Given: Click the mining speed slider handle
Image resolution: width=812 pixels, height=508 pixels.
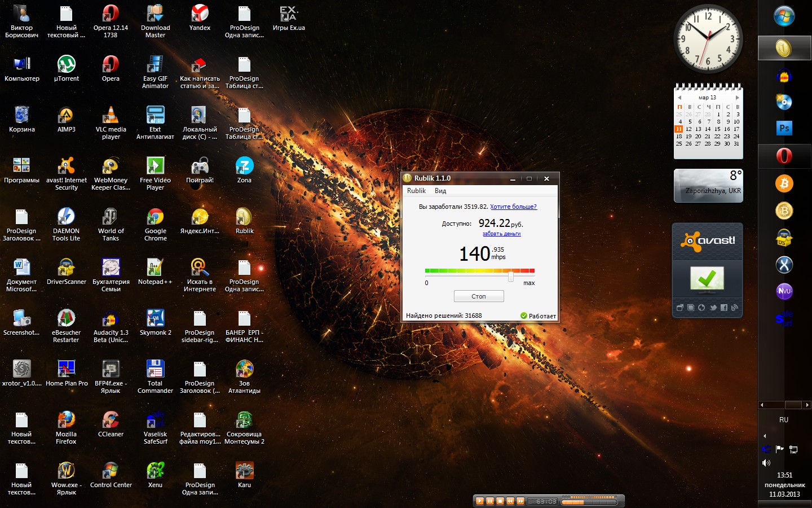Looking at the screenshot, I should point(511,276).
